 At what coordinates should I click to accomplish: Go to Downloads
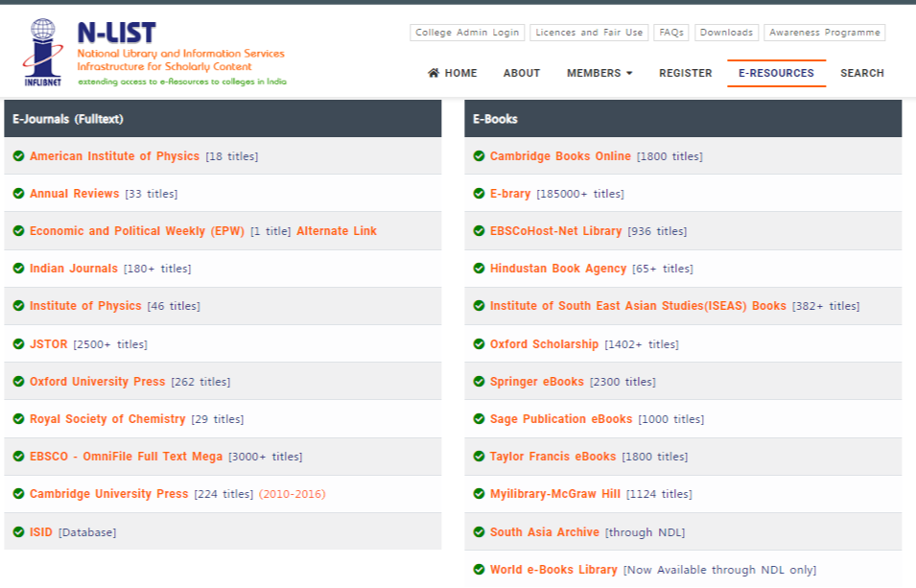727,33
